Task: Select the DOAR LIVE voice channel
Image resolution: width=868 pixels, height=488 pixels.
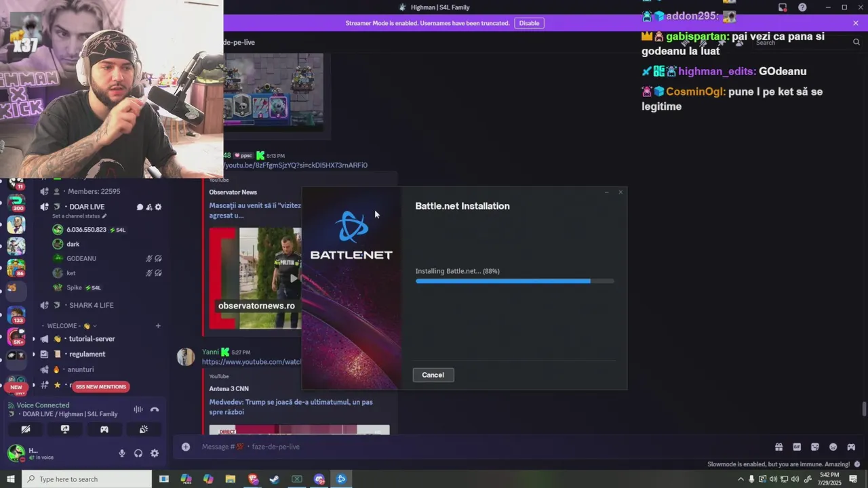Action: (87, 207)
